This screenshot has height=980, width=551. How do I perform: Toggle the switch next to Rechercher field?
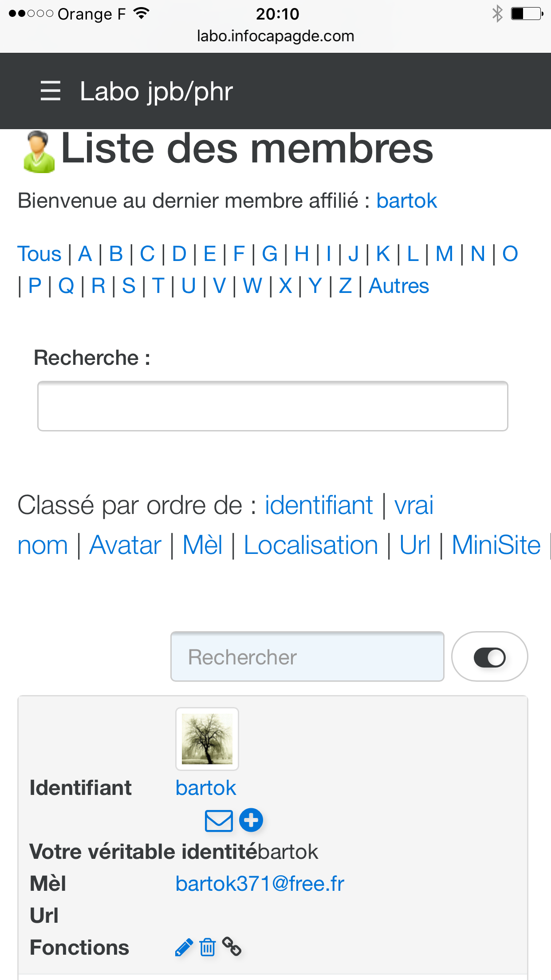(489, 657)
